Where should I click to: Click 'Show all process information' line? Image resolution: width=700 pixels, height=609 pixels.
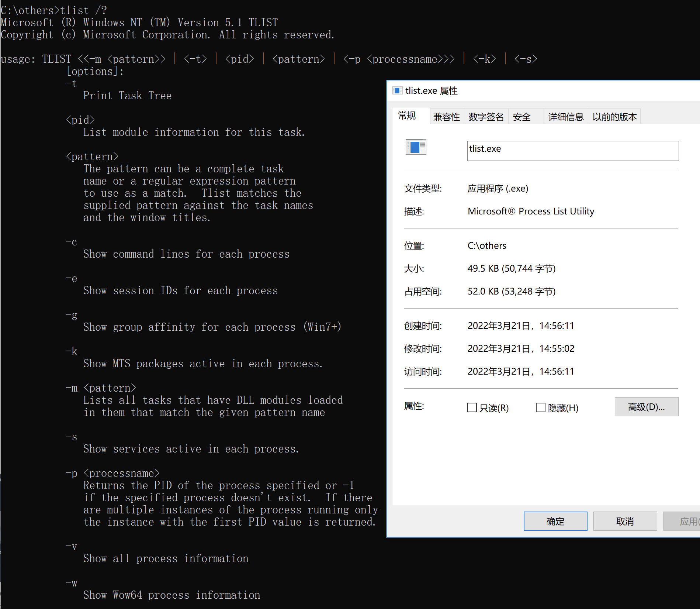click(x=166, y=559)
